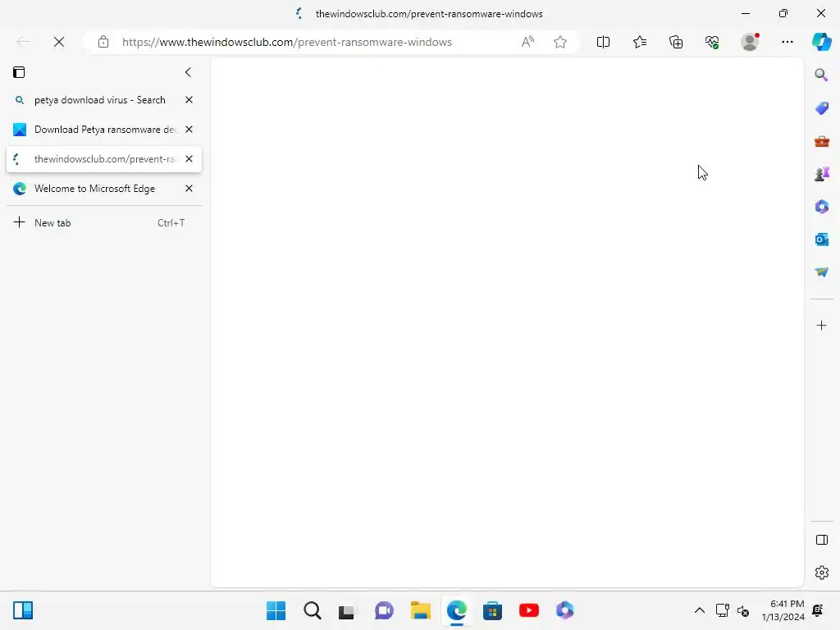Customize sidebar with plus button

pyautogui.click(x=821, y=326)
